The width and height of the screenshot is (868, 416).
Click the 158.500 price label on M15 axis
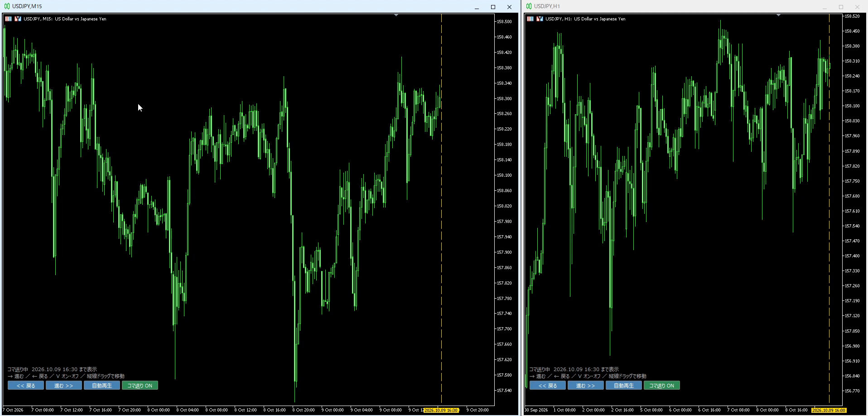pos(504,22)
